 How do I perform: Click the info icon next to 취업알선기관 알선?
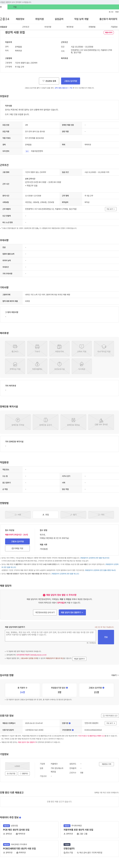pos(67,688)
